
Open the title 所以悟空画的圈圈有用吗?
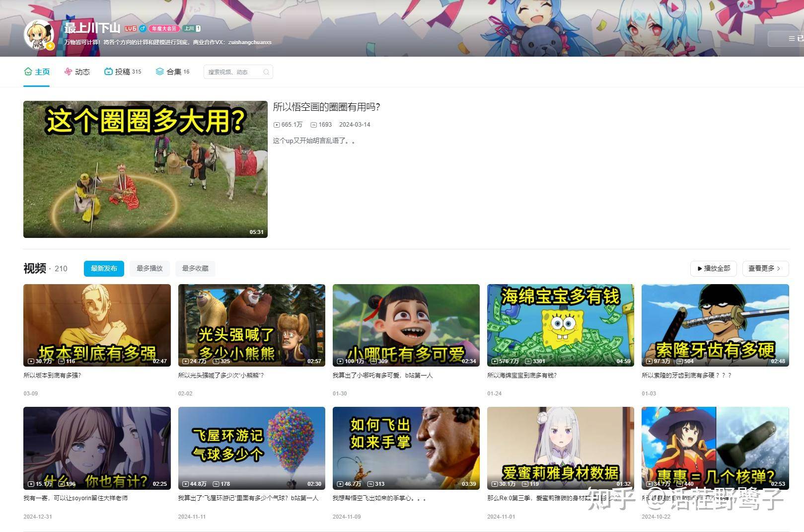(326, 107)
